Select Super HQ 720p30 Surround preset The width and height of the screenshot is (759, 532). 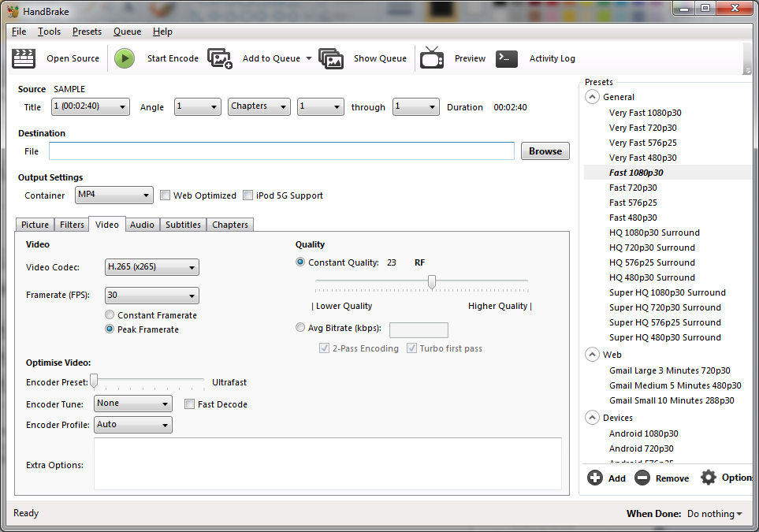point(664,308)
